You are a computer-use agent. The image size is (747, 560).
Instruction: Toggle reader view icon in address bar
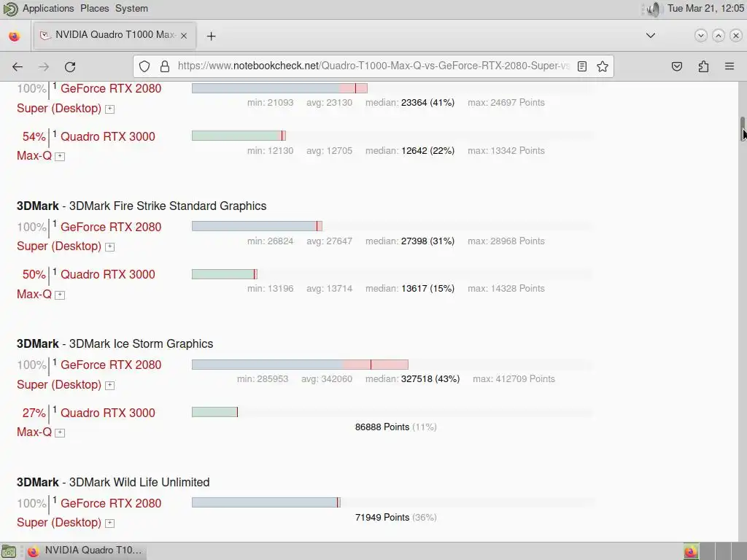coord(581,66)
